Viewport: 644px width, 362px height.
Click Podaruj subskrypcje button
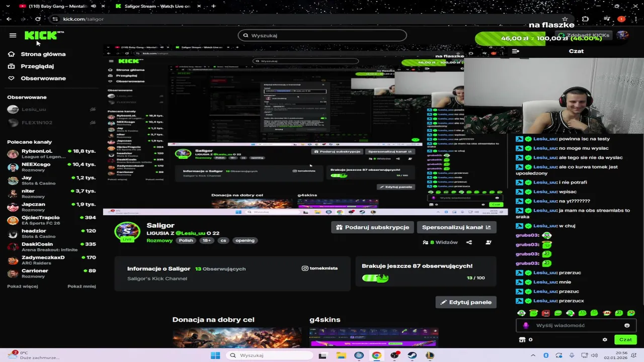point(372,227)
